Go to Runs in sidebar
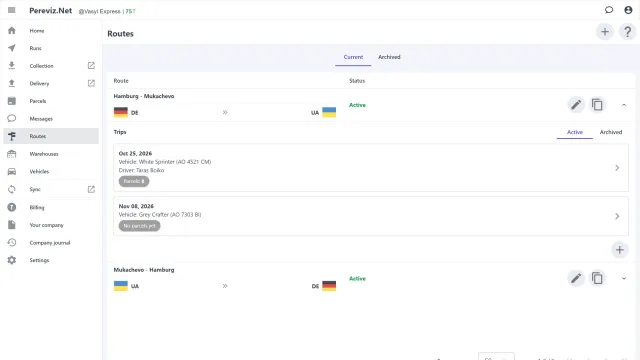640x360 pixels. (36, 48)
